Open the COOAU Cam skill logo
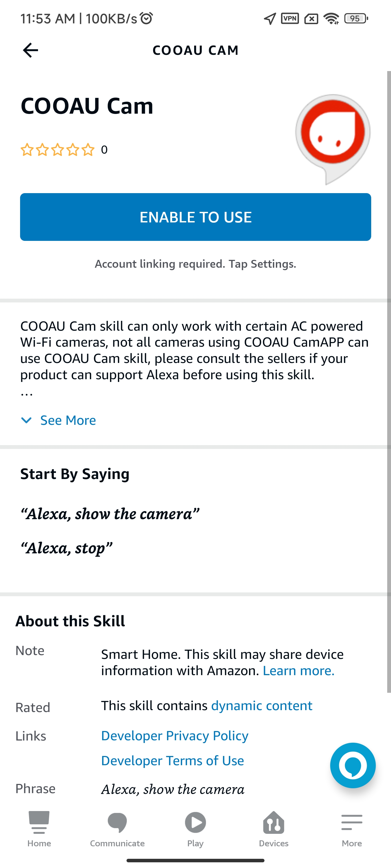The height and width of the screenshot is (868, 391). click(333, 139)
